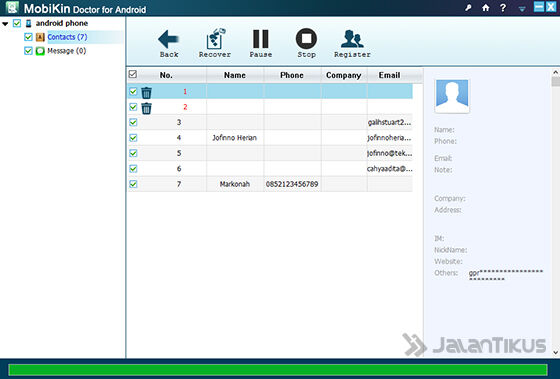Image resolution: width=560 pixels, height=379 pixels.
Task: Toggle the select-all checkbox in the table header
Action: tap(132, 74)
